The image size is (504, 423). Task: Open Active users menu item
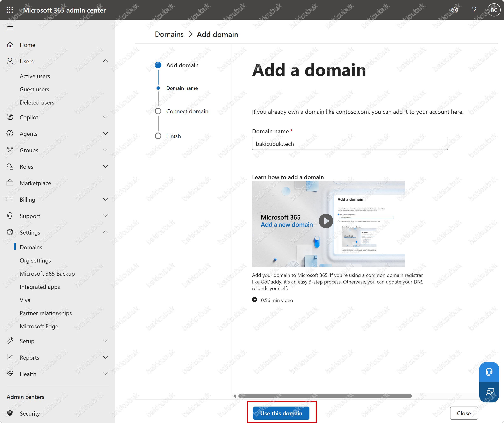click(35, 76)
